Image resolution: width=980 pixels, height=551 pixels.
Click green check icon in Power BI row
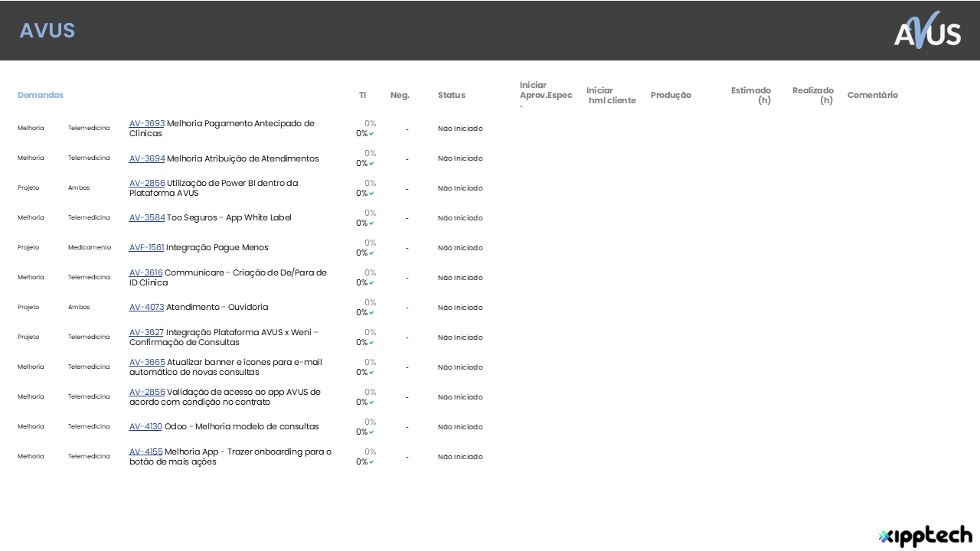(371, 194)
